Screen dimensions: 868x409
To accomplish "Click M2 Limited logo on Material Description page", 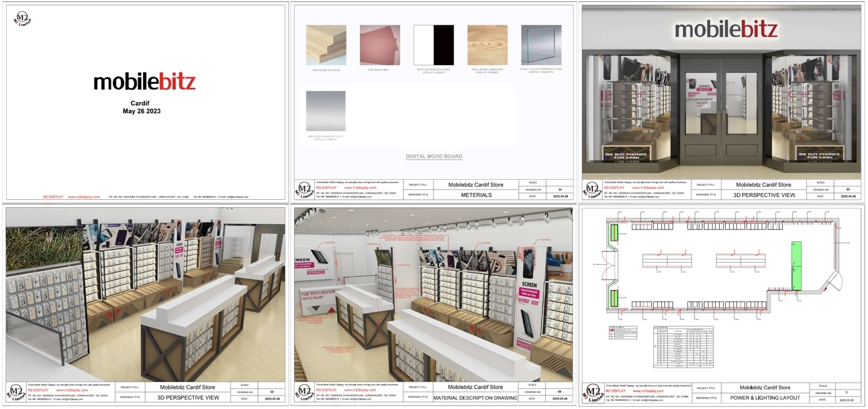I will (x=305, y=392).
